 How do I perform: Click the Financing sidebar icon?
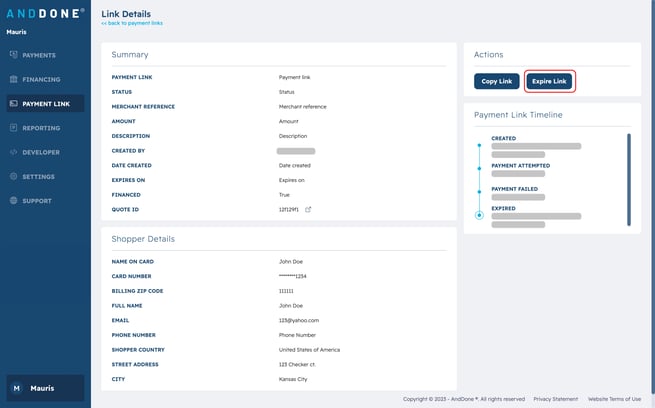coord(13,79)
